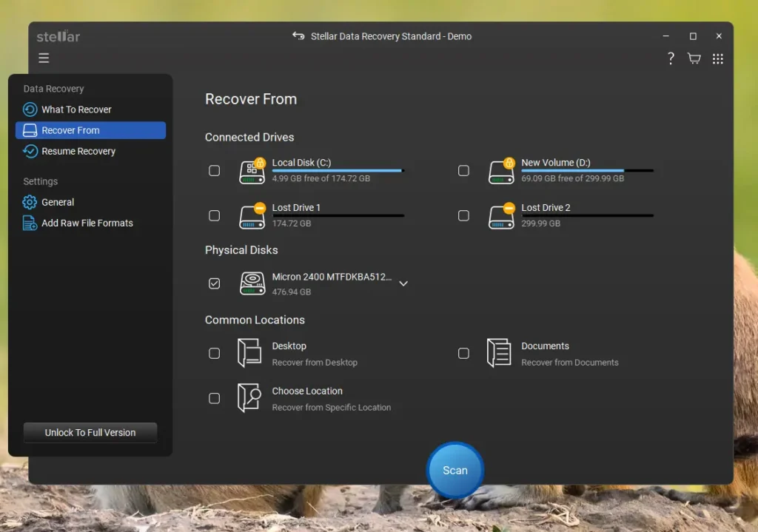This screenshot has width=758, height=532.
Task: Check the Local Disk (C:) checkbox
Action: coord(214,170)
